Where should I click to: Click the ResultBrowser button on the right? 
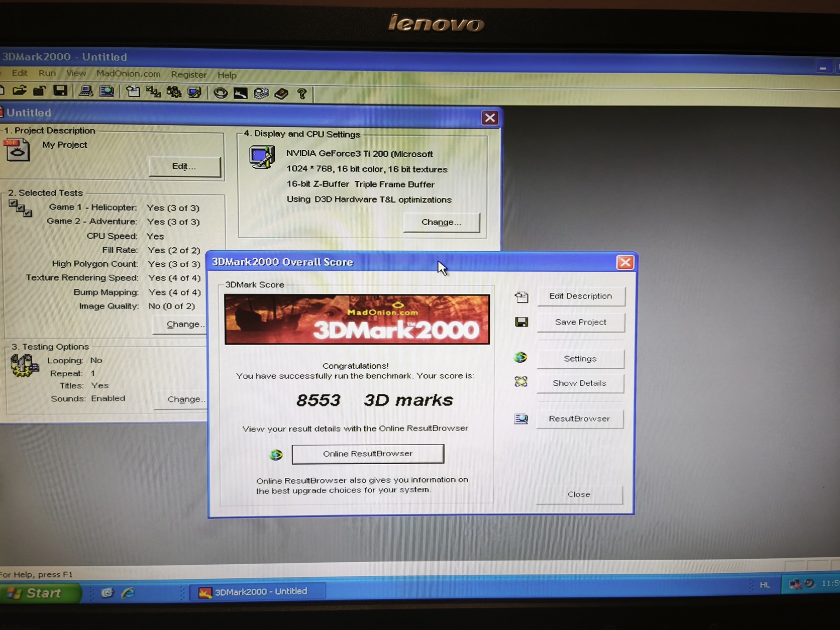(579, 418)
